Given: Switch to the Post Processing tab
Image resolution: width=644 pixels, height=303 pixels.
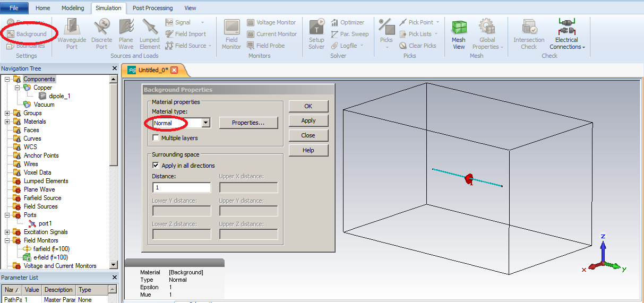Looking at the screenshot, I should pyautogui.click(x=152, y=8).
